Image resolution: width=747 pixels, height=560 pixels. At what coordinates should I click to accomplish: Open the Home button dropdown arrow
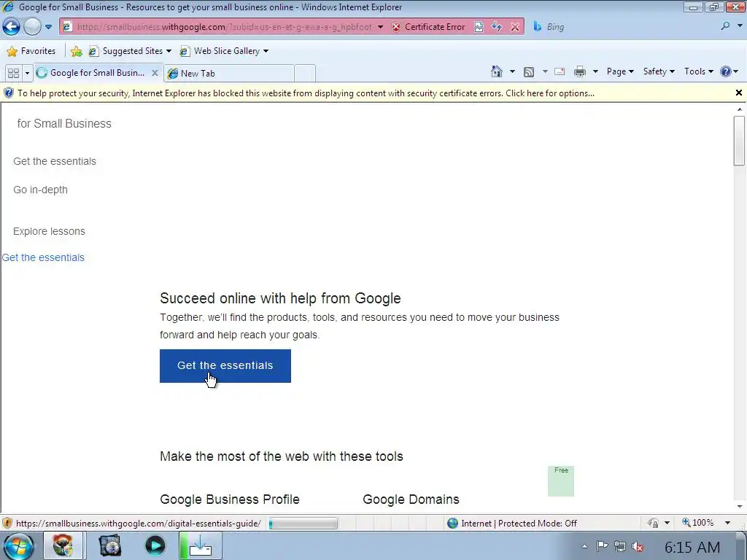pyautogui.click(x=512, y=71)
